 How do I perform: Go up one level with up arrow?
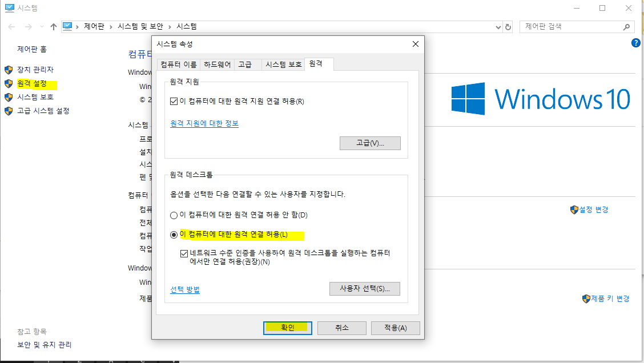(x=54, y=27)
